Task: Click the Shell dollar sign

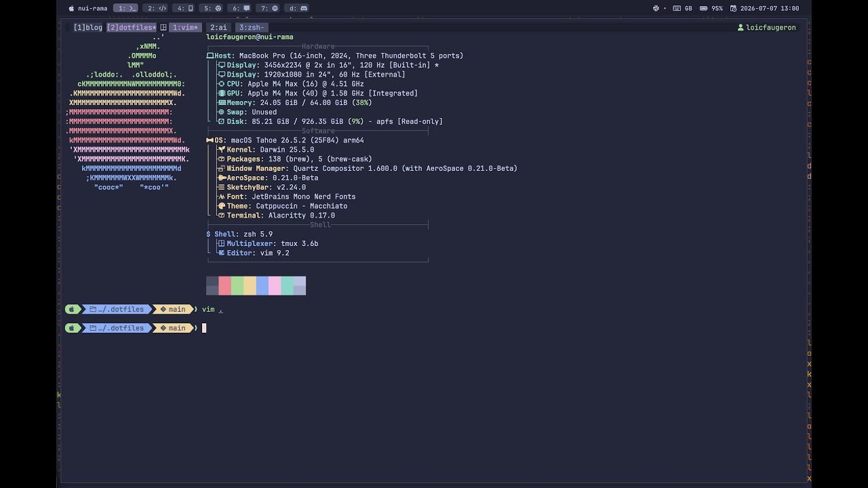Action: pos(208,235)
